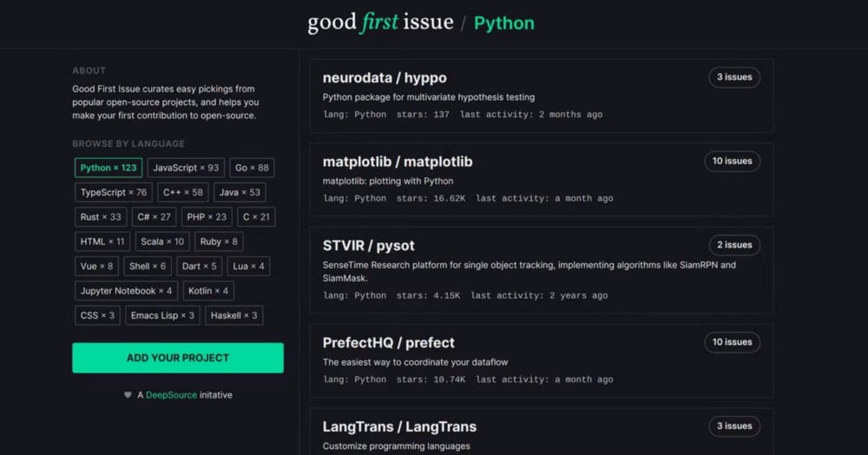This screenshot has height=455, width=868.
Task: Pick the Lua × 4 tag
Action: tap(248, 267)
